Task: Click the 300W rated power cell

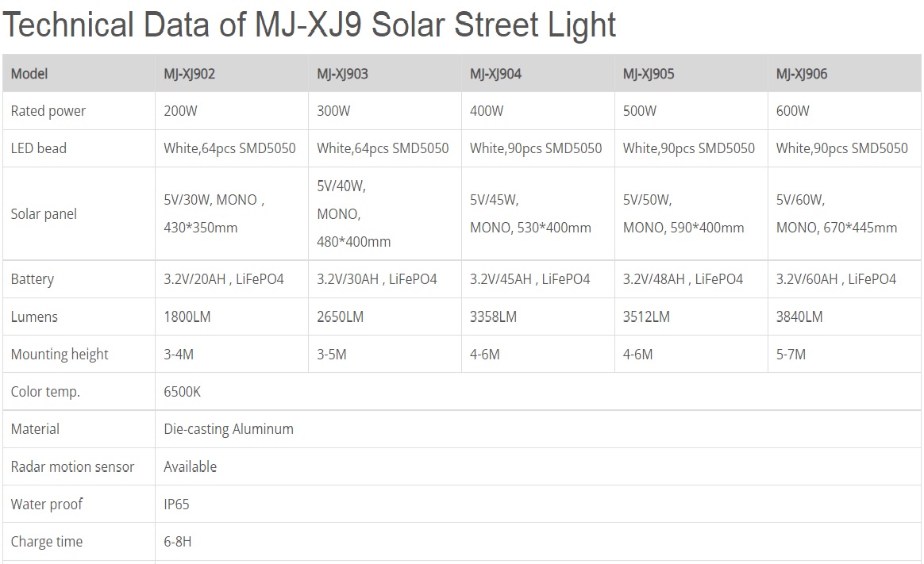Action: pos(333,111)
